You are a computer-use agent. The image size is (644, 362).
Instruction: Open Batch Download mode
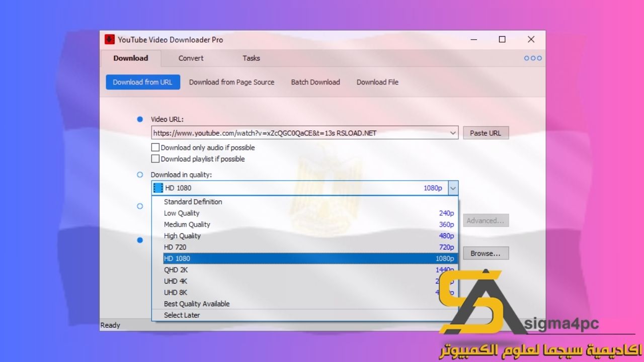click(315, 82)
